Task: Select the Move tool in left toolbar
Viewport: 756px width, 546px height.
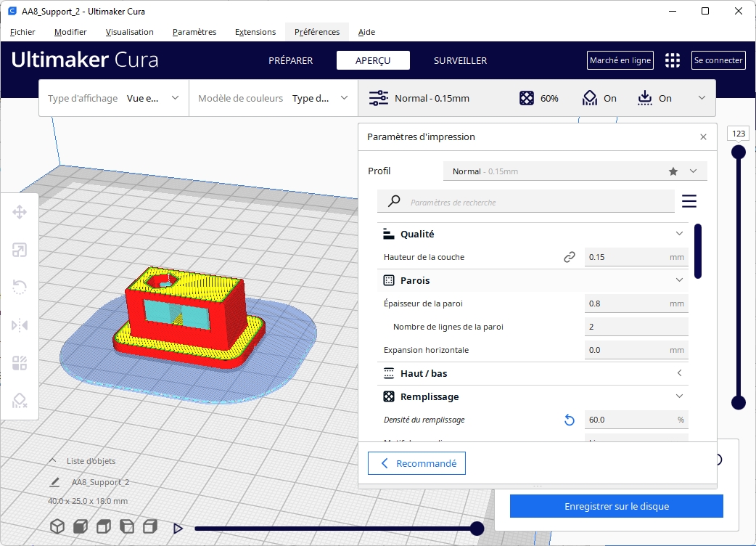Action: click(x=20, y=213)
